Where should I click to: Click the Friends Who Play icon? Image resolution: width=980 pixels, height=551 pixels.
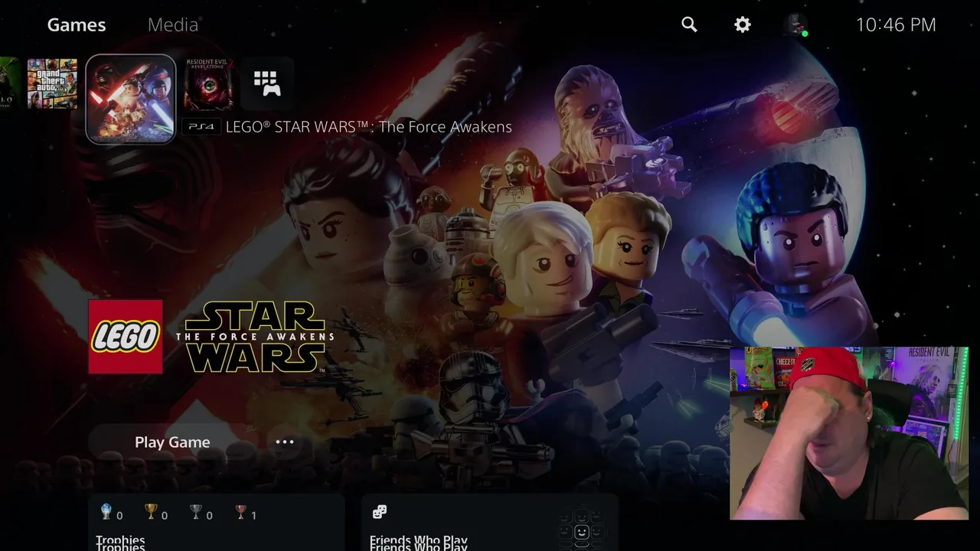[x=380, y=512]
